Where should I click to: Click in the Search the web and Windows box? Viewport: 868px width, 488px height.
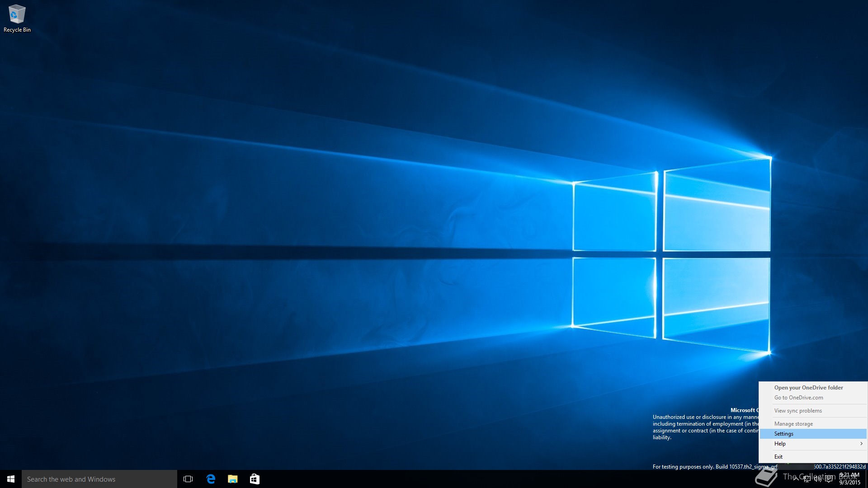[x=99, y=479]
